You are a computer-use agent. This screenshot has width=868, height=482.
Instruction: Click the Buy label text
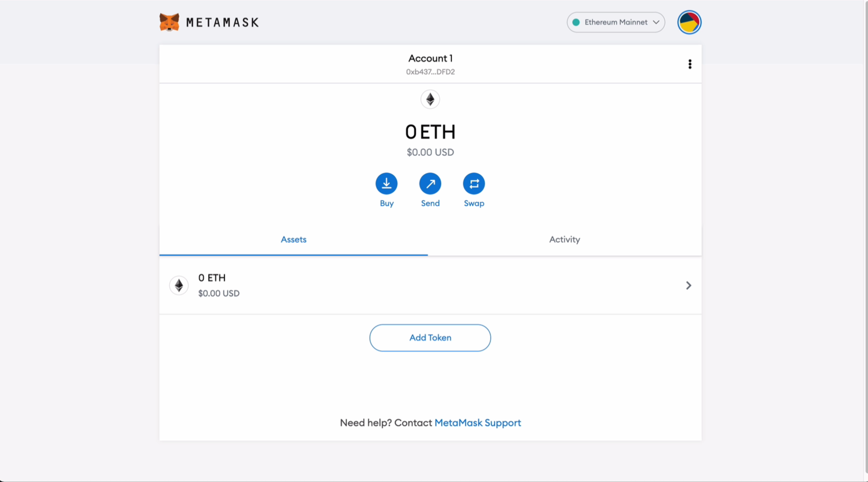point(386,203)
